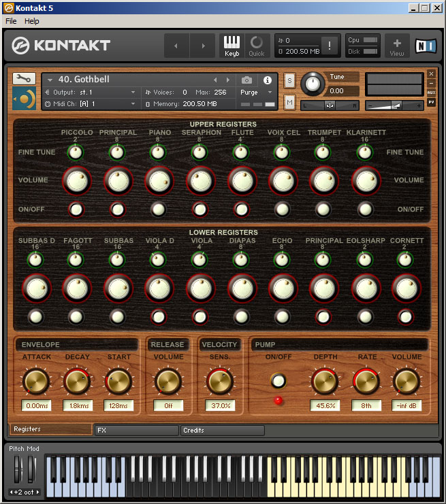This screenshot has height=504, width=446.
Task: Click the exclamation panic button
Action: (330, 46)
